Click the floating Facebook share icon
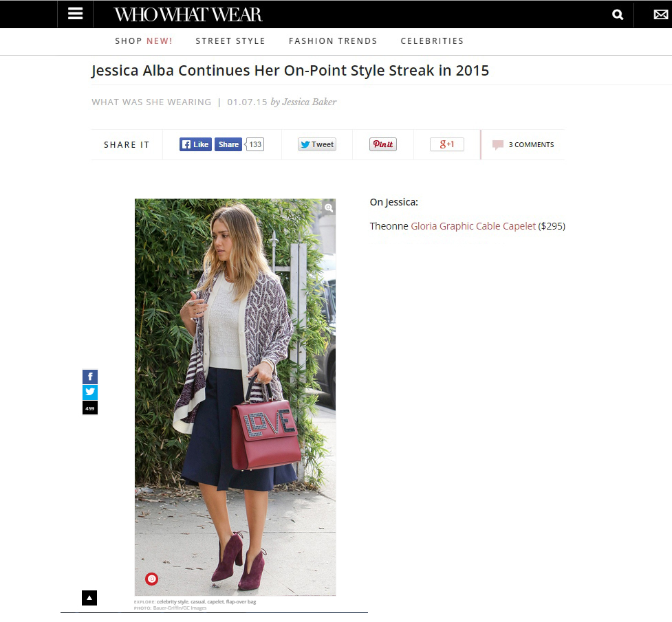672x622 pixels. click(x=90, y=377)
